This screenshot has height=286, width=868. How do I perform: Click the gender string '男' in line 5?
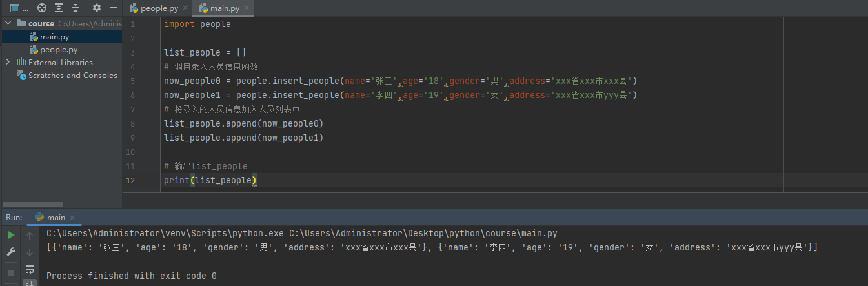(x=495, y=81)
